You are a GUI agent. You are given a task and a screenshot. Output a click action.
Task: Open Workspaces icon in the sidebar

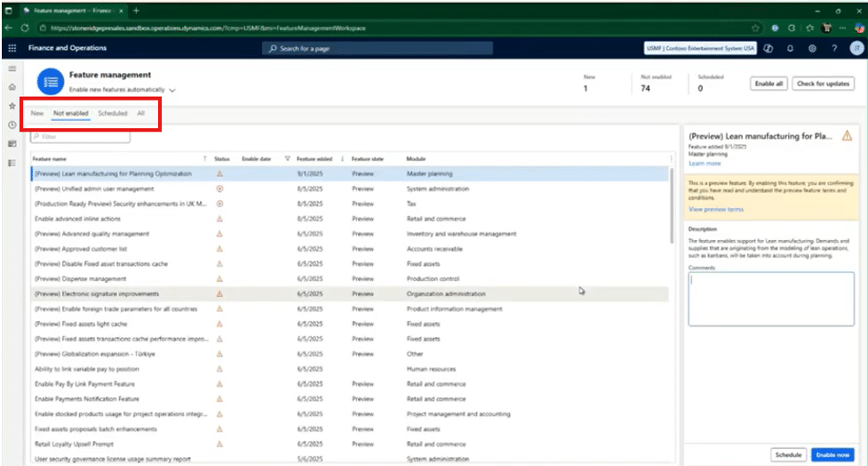[12, 143]
